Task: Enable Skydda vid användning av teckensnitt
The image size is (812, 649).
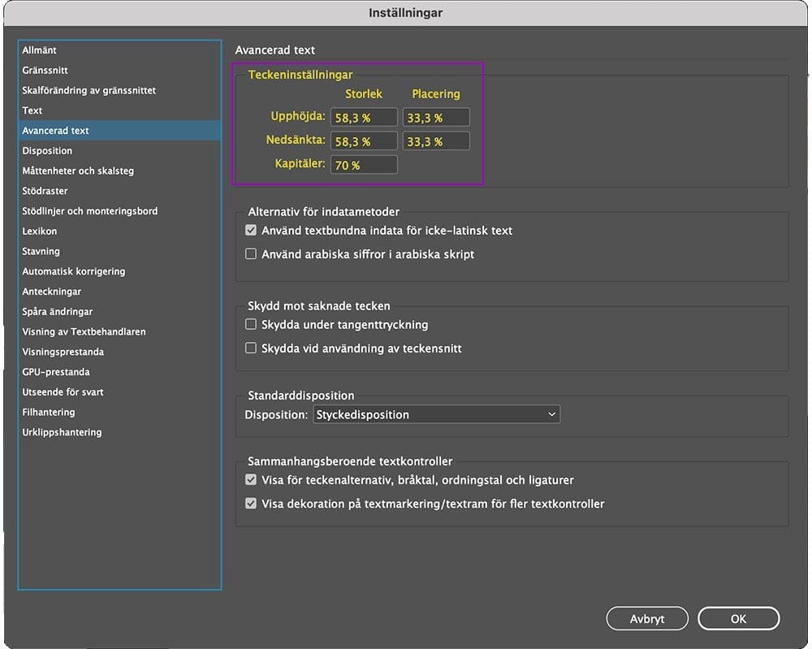Action: (251, 348)
